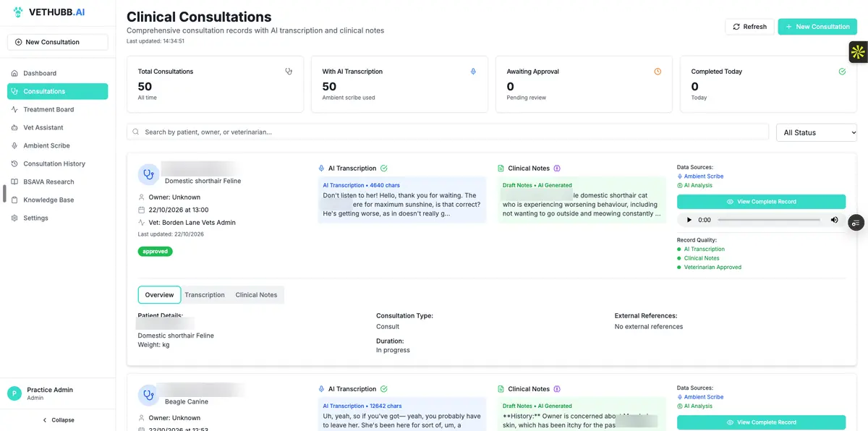Click the Practice Admin avatar

pos(14,393)
